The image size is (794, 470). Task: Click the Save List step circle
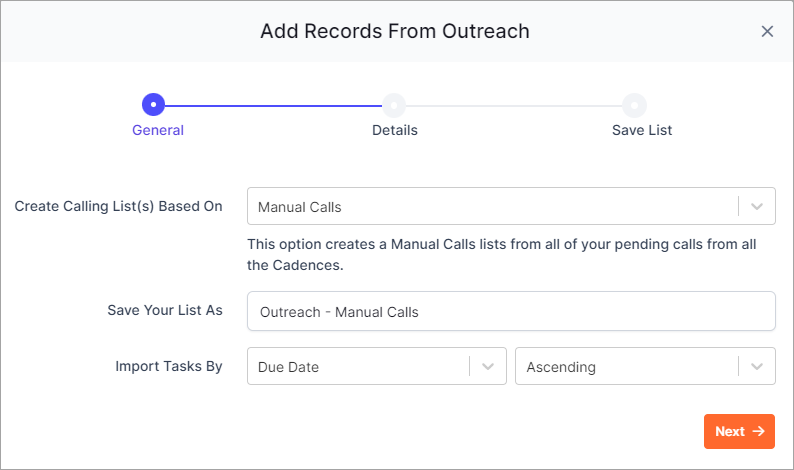pos(634,105)
